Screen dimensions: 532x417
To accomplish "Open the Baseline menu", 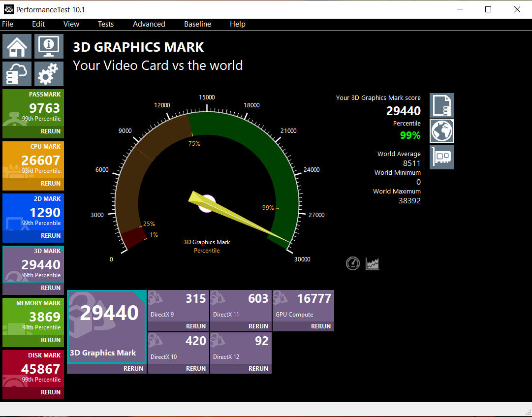I will point(197,24).
